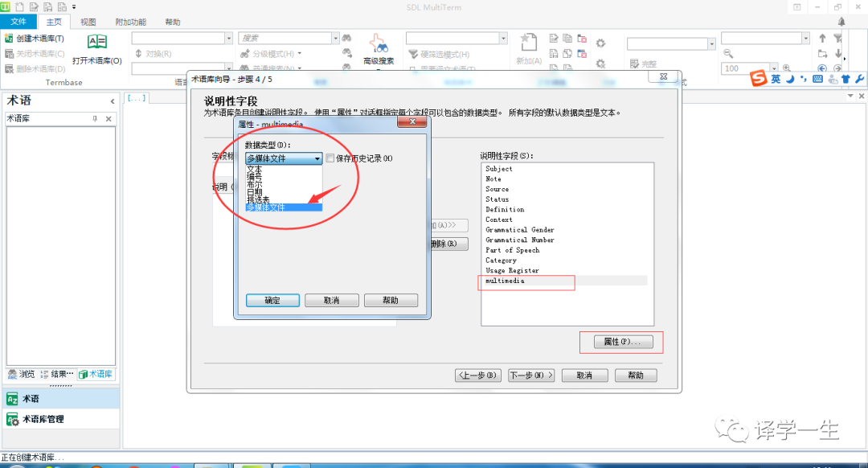
Task: Select Subject in the 说明性字段 list
Action: [x=499, y=169]
